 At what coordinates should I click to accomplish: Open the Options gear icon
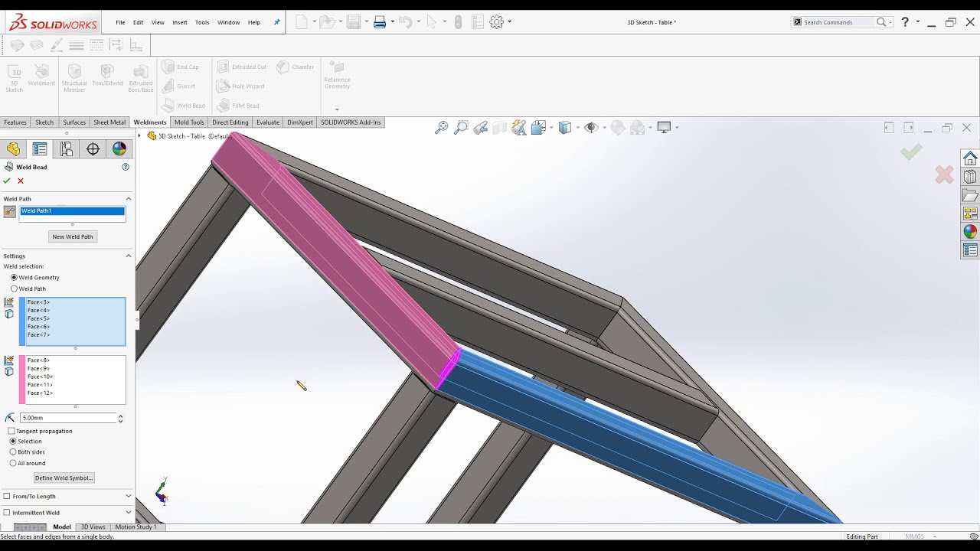pos(496,22)
